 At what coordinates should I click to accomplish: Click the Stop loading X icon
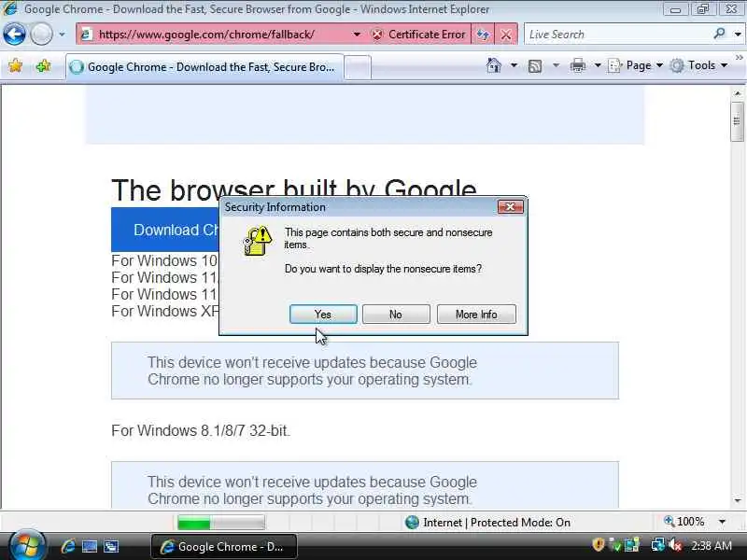point(506,35)
